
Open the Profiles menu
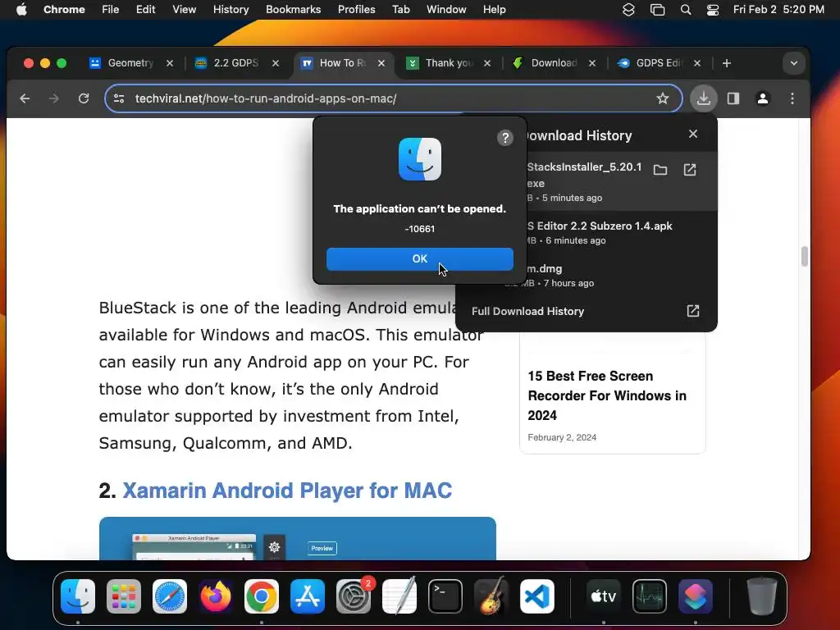pyautogui.click(x=356, y=9)
